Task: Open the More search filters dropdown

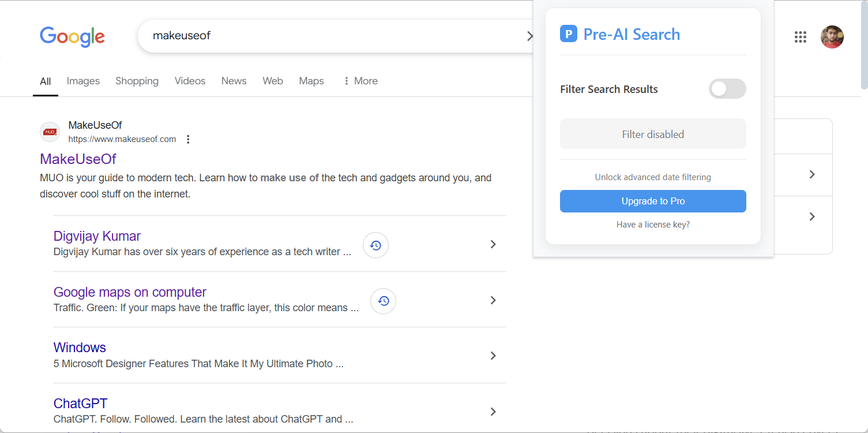Action: (360, 81)
